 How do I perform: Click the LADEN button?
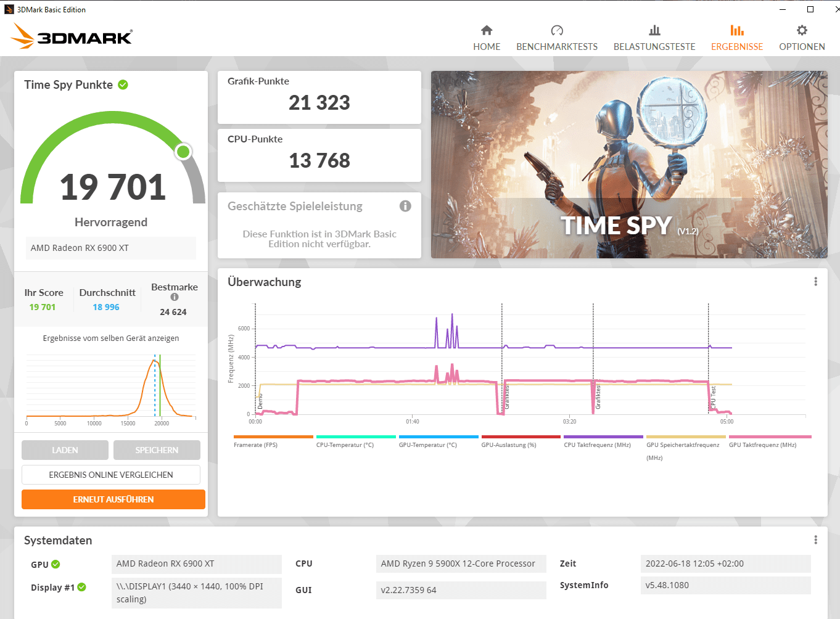point(65,450)
